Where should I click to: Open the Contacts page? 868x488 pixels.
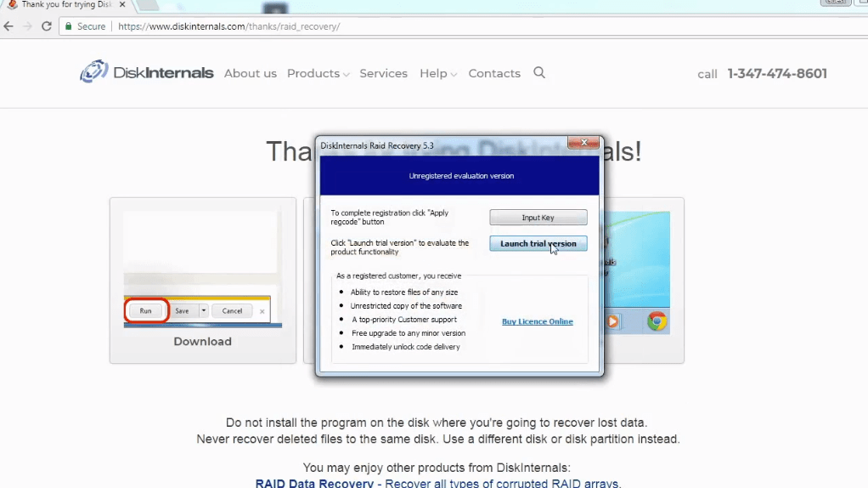(x=494, y=74)
